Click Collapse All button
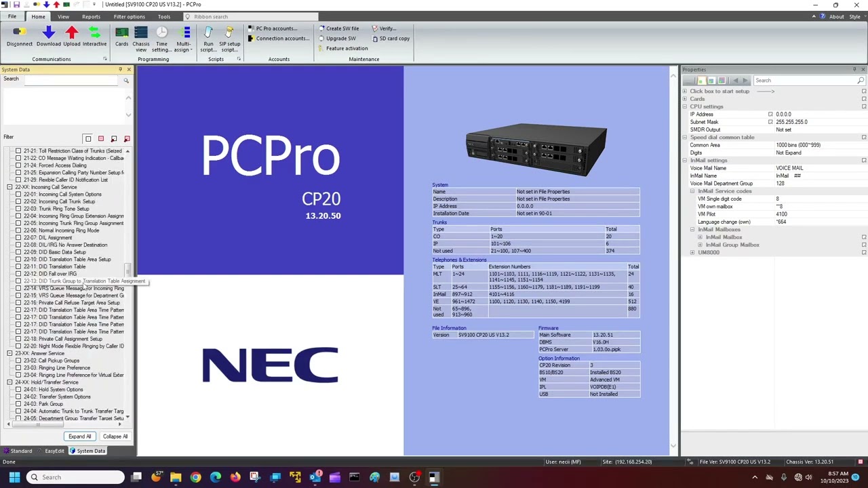Screen dimensions: 868x488 [115, 436]
